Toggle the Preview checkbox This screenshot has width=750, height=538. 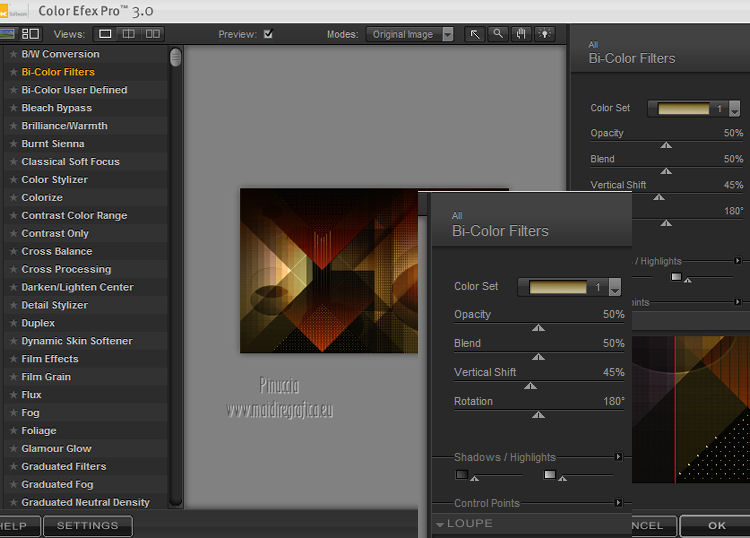(268, 34)
